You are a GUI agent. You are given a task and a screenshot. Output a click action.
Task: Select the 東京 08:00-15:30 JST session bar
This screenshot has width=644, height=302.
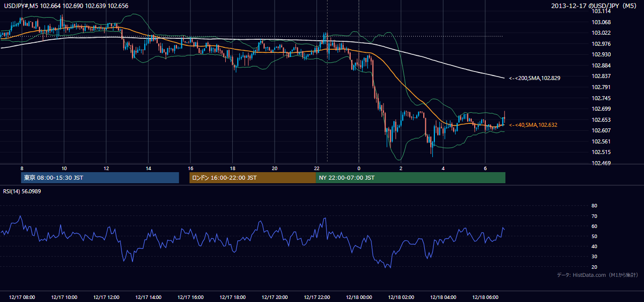point(100,178)
